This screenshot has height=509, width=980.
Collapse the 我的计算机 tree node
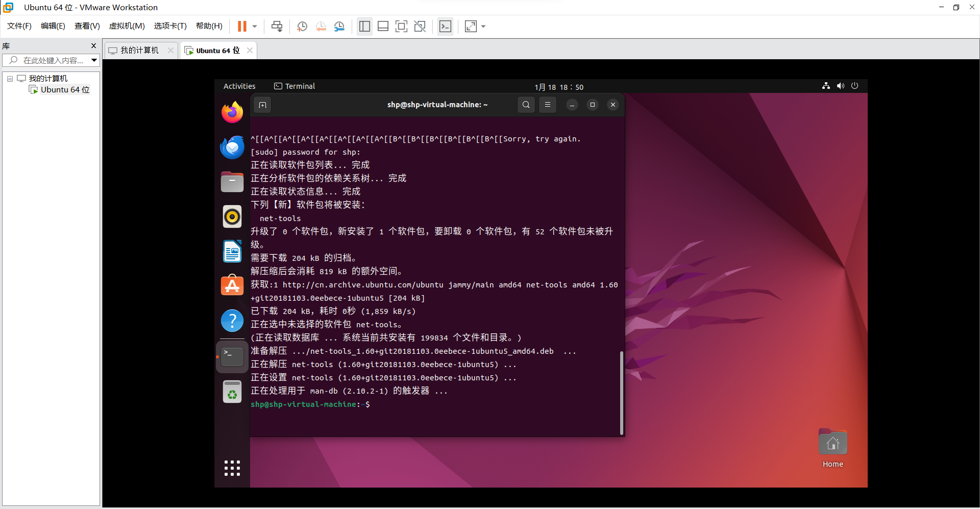tap(9, 78)
